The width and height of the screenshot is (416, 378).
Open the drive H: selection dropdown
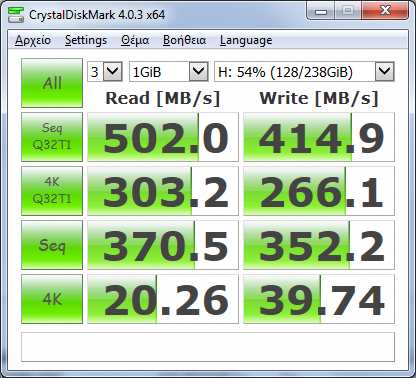[x=304, y=72]
